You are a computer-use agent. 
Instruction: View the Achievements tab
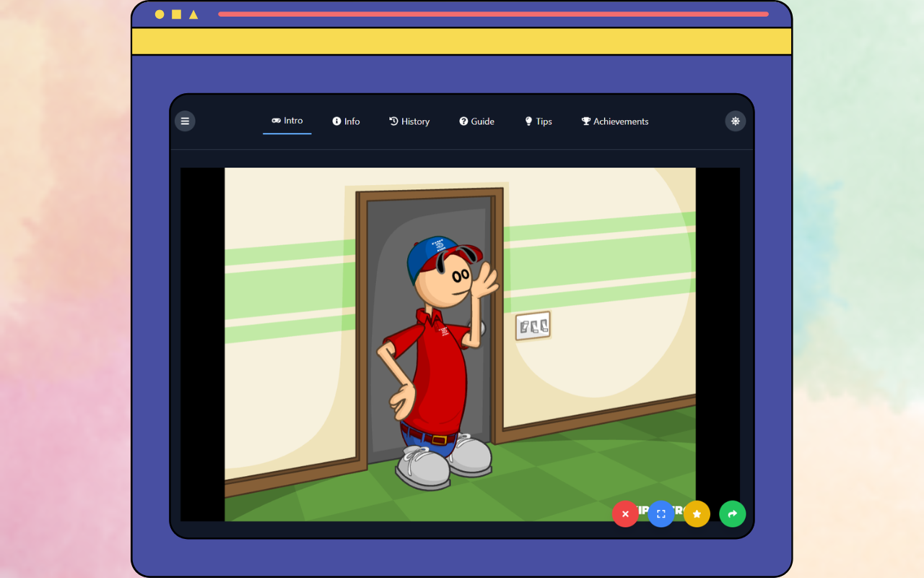click(x=615, y=121)
